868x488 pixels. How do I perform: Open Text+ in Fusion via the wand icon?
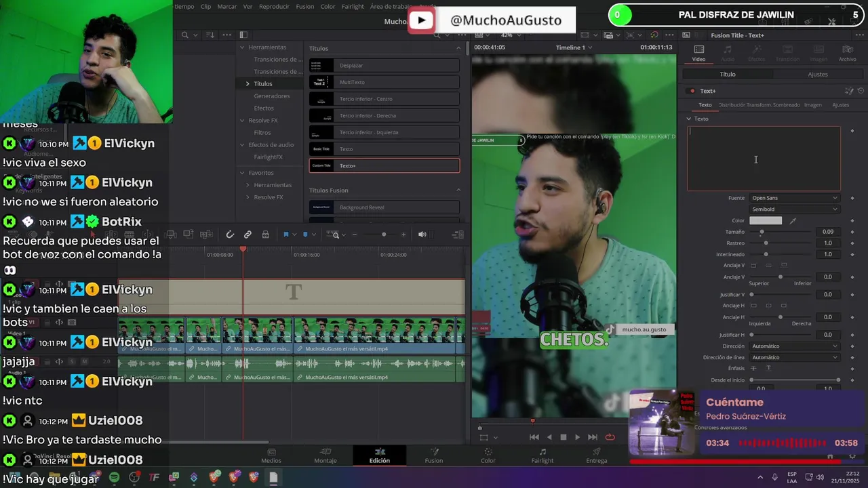[x=848, y=91]
